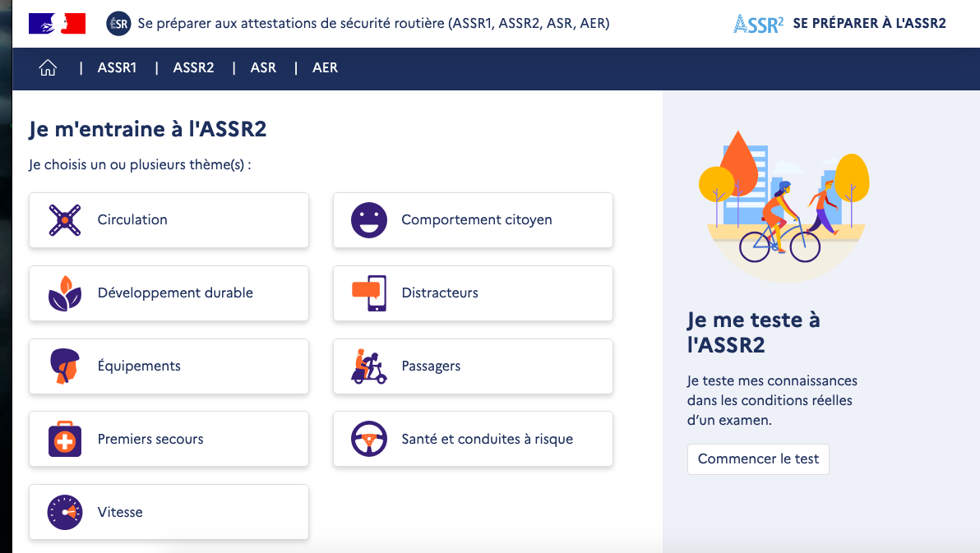Select the Circulation crossroads icon
Viewport: 980px width, 553px height.
65,220
